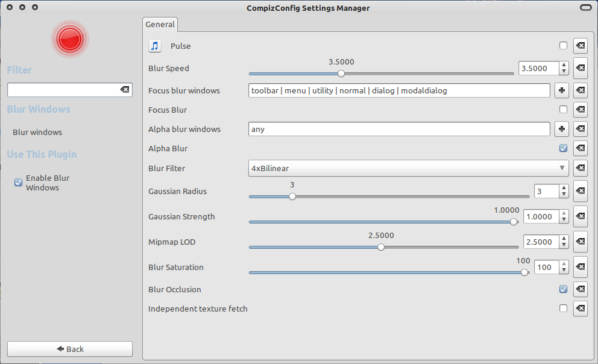Increase Mipmap LOD with up arrow
598x364 pixels.
pos(564,239)
